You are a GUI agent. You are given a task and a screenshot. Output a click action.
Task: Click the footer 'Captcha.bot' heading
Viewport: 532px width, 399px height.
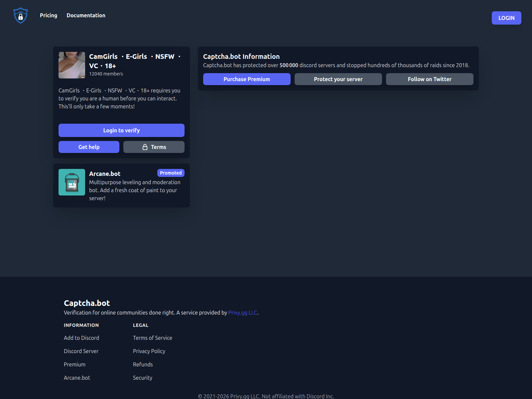point(87,303)
